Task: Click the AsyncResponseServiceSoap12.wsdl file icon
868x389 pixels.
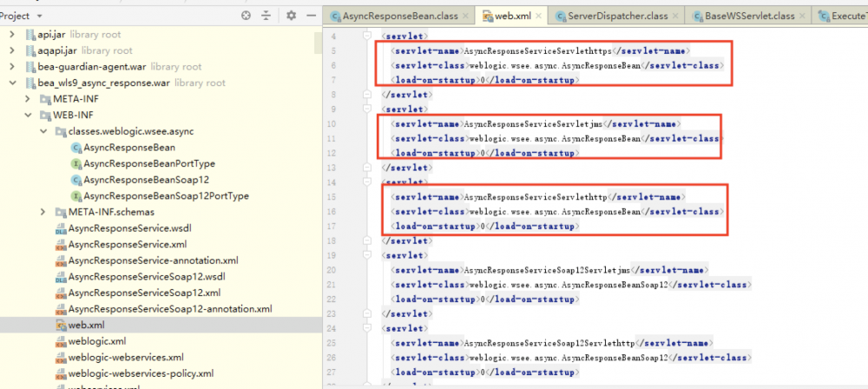Action: (x=61, y=276)
